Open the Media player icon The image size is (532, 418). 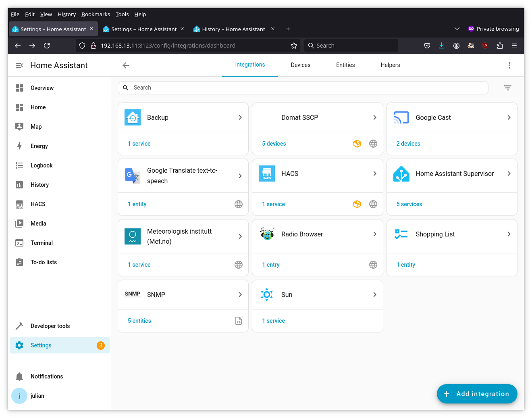pos(19,224)
